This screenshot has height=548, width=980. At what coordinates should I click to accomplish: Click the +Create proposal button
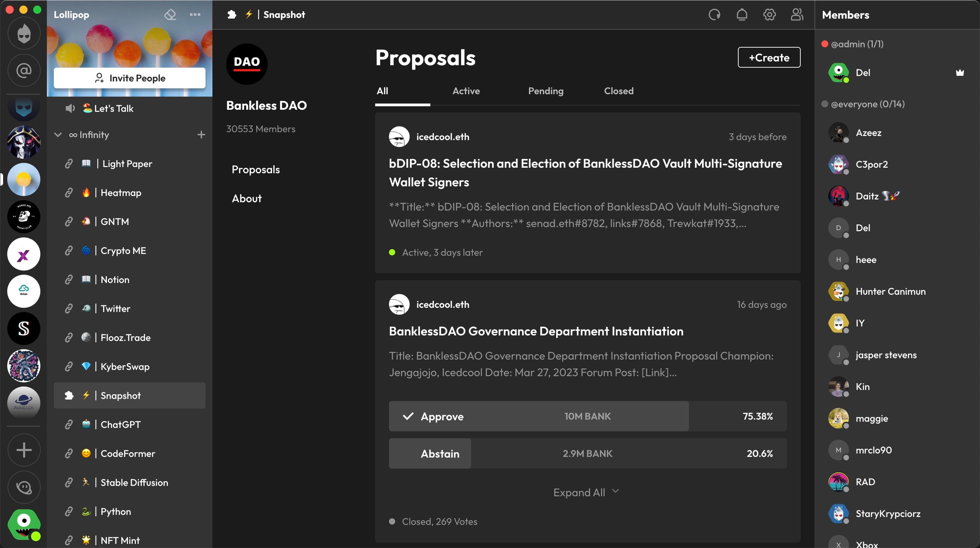[x=769, y=58]
